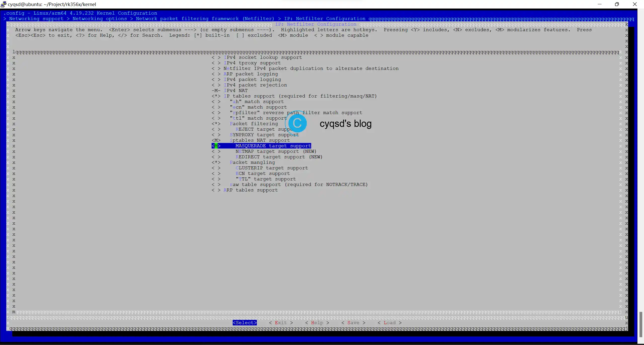This screenshot has width=644, height=345.
Task: Click Networking options in breadcrumb
Action: point(100,19)
